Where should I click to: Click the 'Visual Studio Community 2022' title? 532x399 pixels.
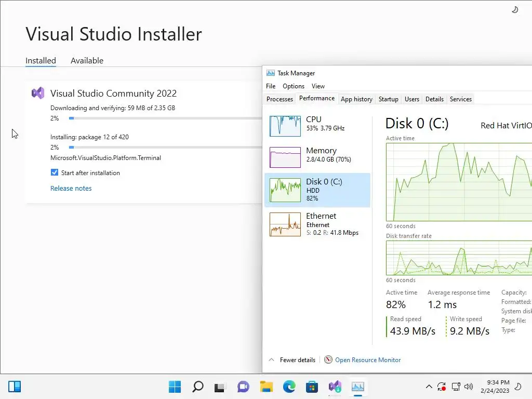coord(113,94)
